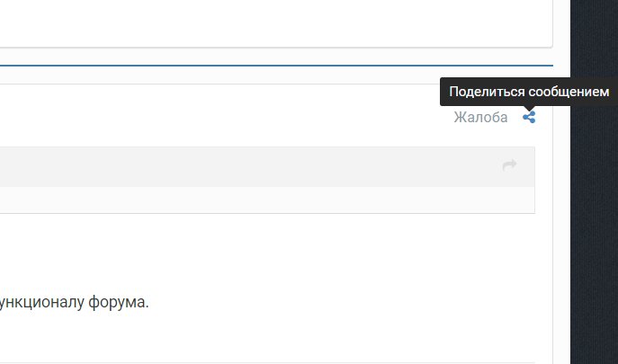Click blank area below the quote block

[270, 247]
